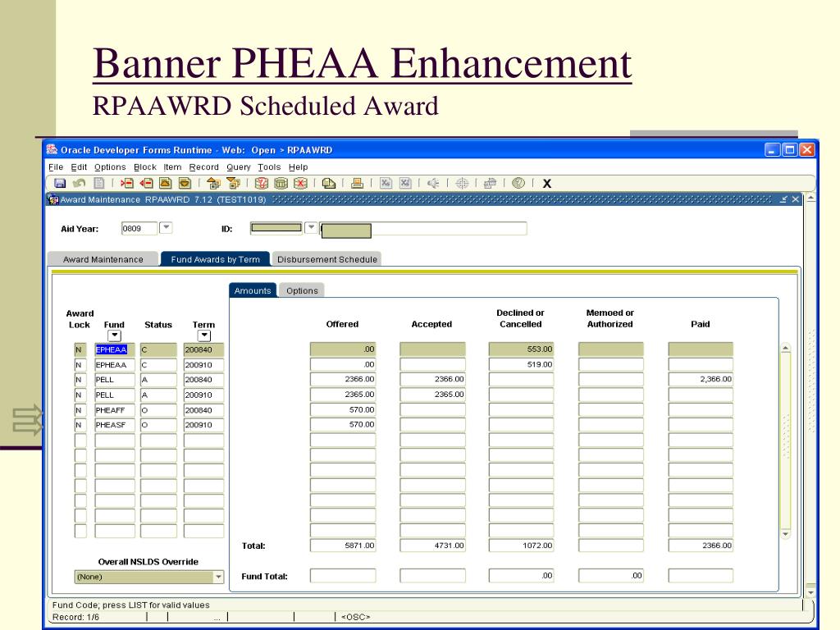Open Online Help question mark icon
This screenshot has height=630, width=840.
518,183
